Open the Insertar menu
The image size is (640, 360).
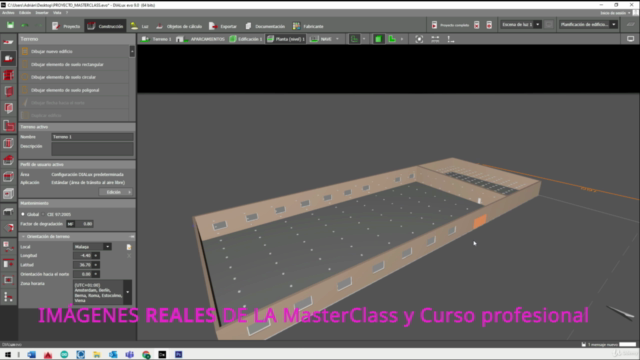[42, 13]
